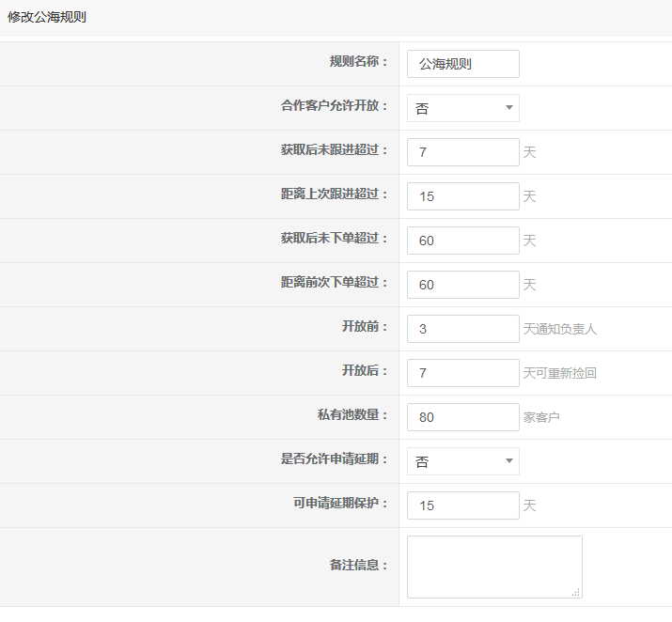Click the 天通知负责人 hint text
Screen dimensions: 672x622
[x=560, y=329]
